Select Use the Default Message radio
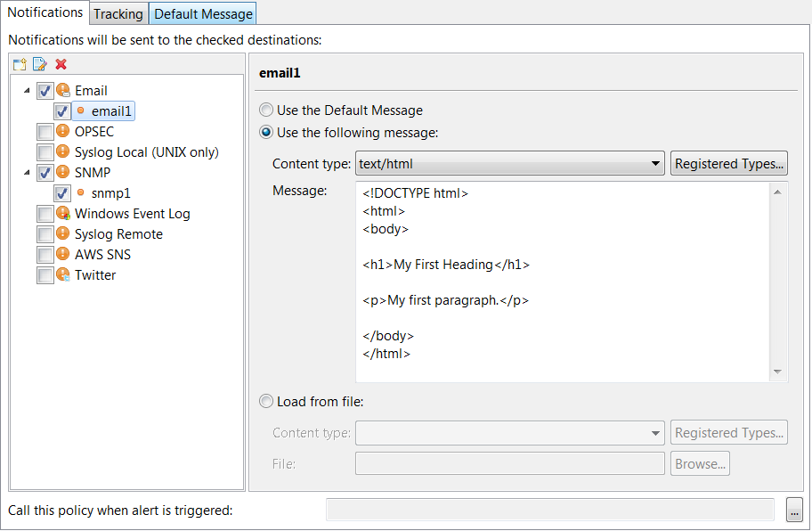Viewport: 812px width, 531px height. pyautogui.click(x=266, y=110)
